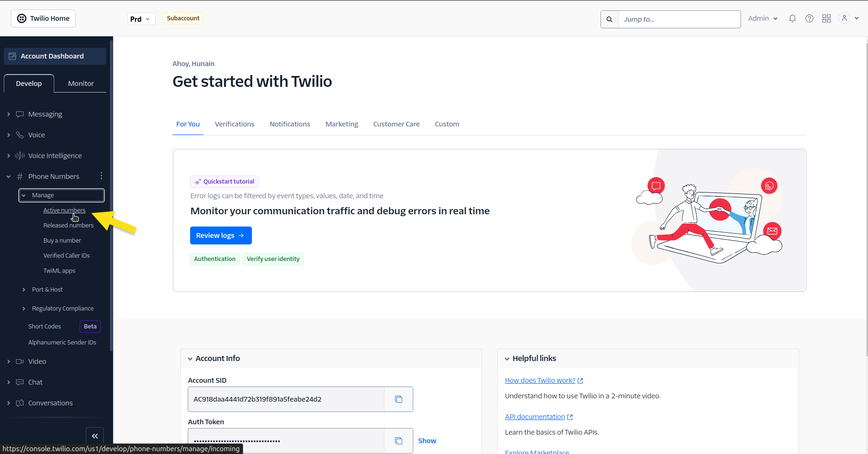This screenshot has width=868, height=454.
Task: Open the products grid icon
Action: click(x=826, y=18)
